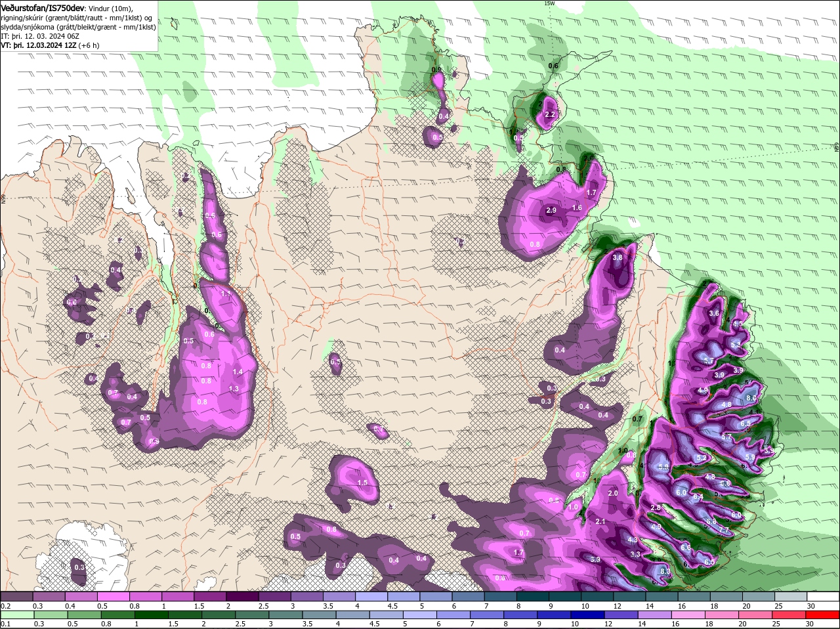The image size is (840, 629).
Task: Click the map value 4.3
Action: coord(633,540)
